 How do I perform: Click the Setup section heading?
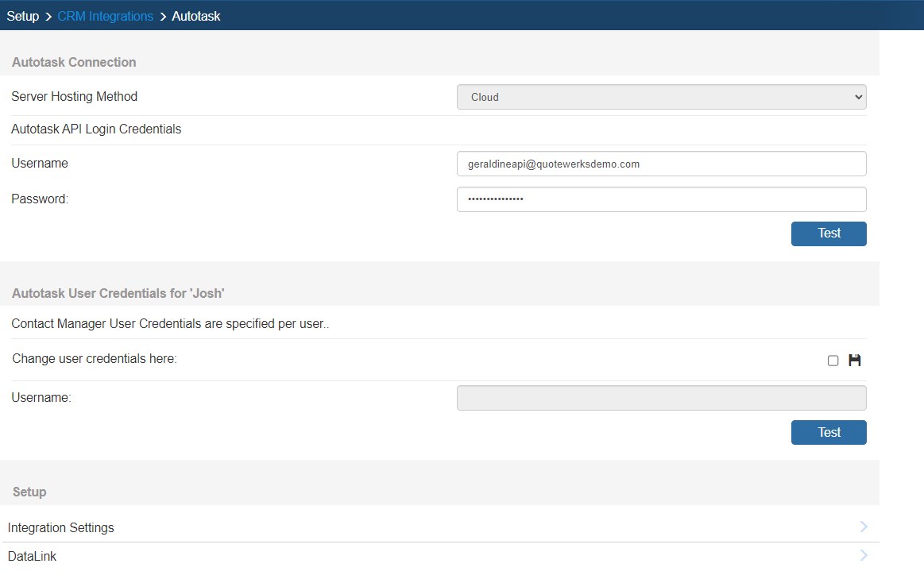pos(29,492)
